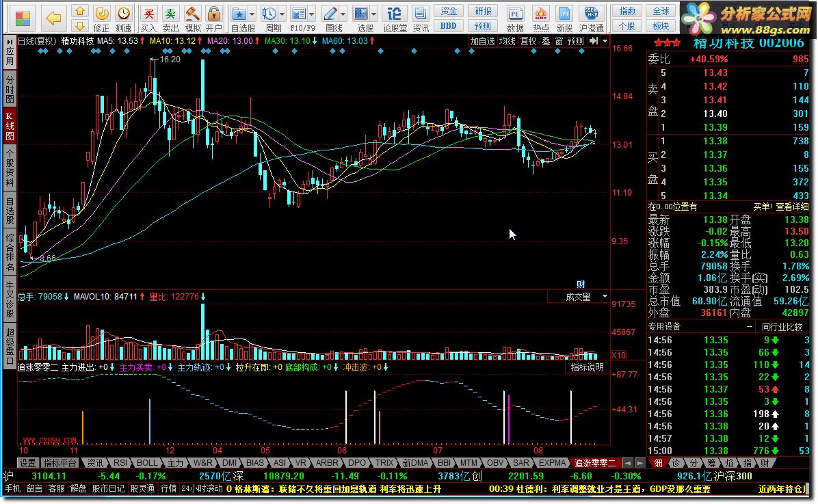Expand the 画线 drawing dropdown arrow
This screenshot has width=818, height=504.
point(344,14)
